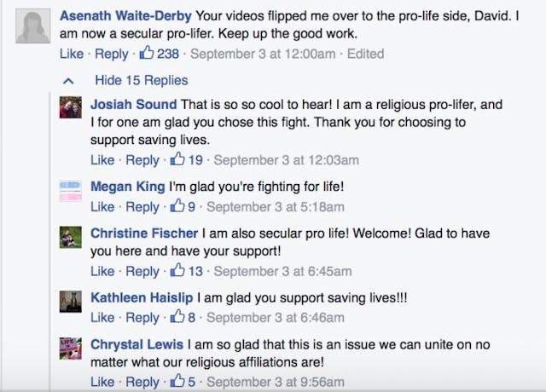Click thumbs-up icon showing 238 likes
This screenshot has width=546, height=392.
click(146, 54)
